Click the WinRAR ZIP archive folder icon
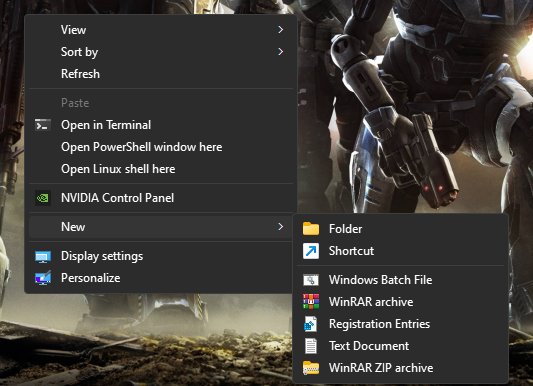 point(311,368)
